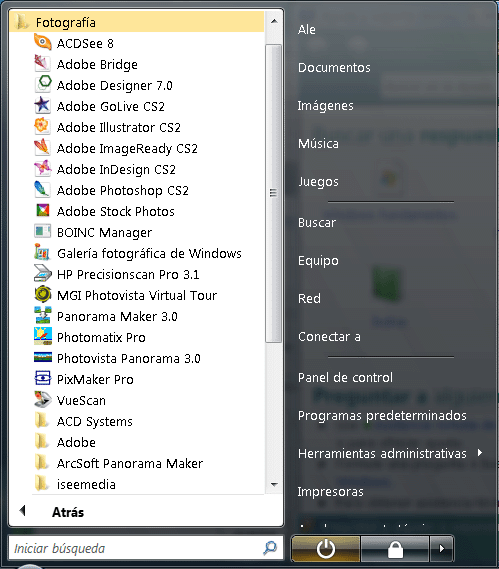Collapse the Fotografía folder header
This screenshot has width=499, height=569.
[x=137, y=22]
